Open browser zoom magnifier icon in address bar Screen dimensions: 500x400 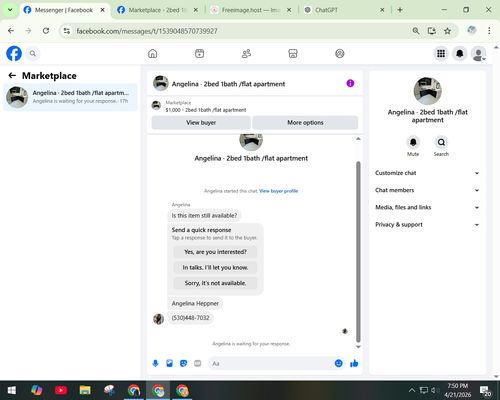coord(416,31)
